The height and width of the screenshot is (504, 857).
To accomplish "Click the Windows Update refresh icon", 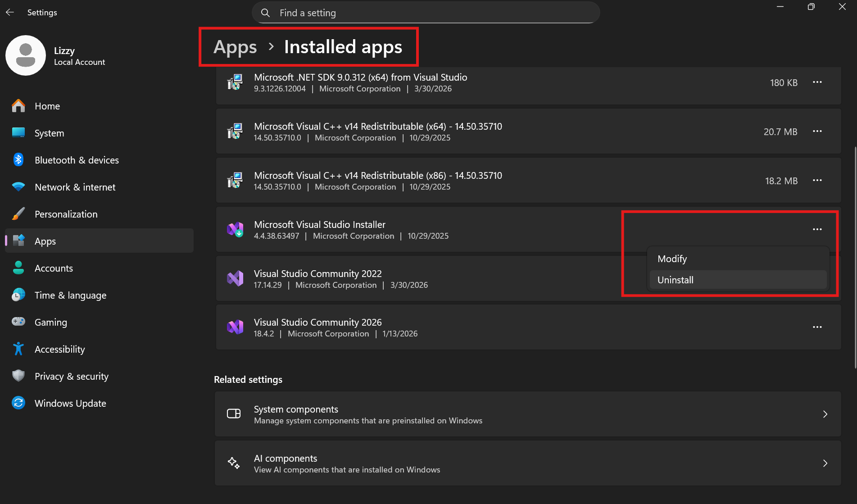I will tap(18, 403).
